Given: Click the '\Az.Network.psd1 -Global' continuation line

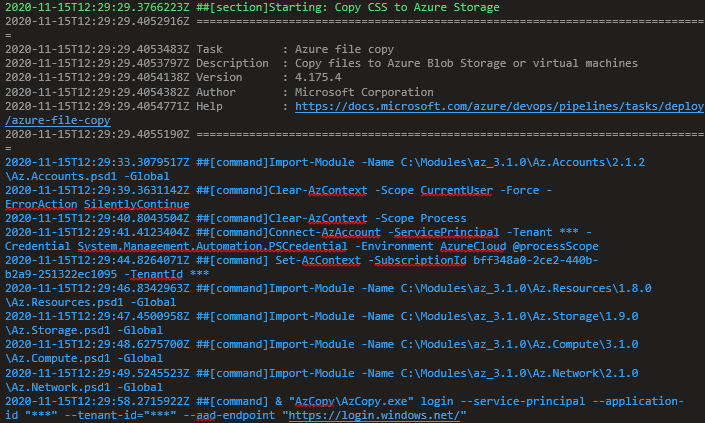Looking at the screenshot, I should point(84,387).
